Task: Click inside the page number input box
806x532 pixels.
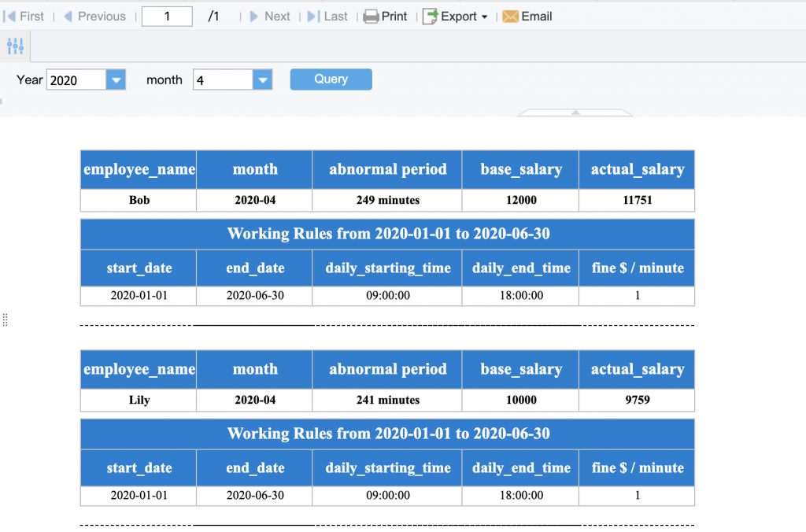Action: (x=166, y=16)
